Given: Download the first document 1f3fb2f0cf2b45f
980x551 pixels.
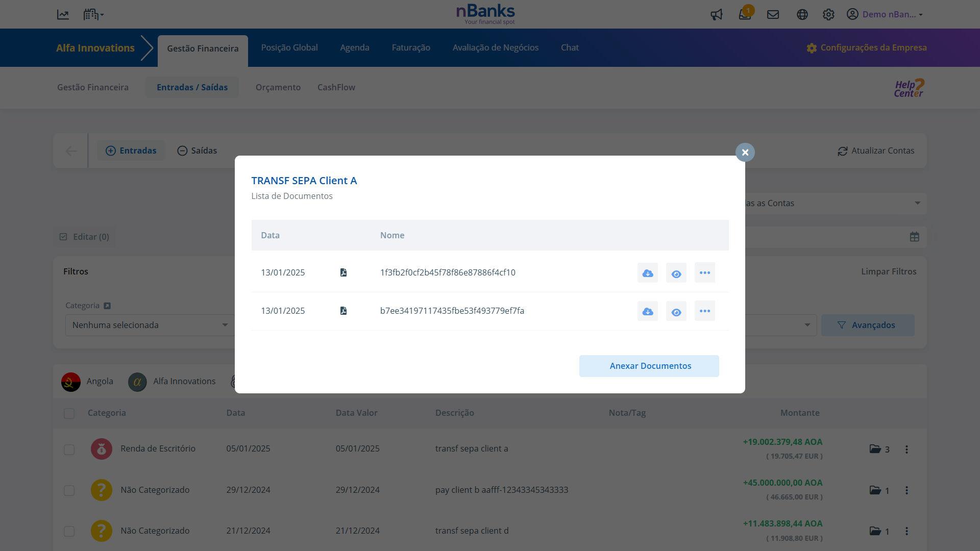Looking at the screenshot, I should click(x=647, y=273).
